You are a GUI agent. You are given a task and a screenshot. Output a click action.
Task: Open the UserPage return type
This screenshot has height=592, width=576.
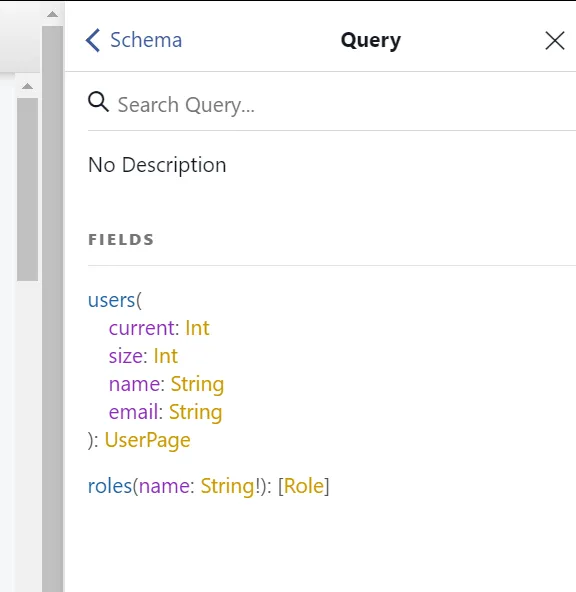pyautogui.click(x=147, y=440)
